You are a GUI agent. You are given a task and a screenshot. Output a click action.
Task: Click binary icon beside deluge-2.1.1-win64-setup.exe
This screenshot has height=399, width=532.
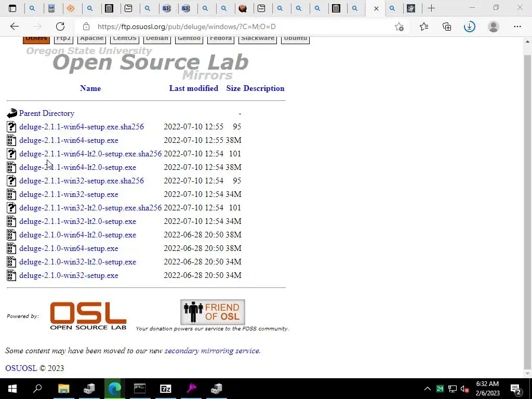coord(11,140)
